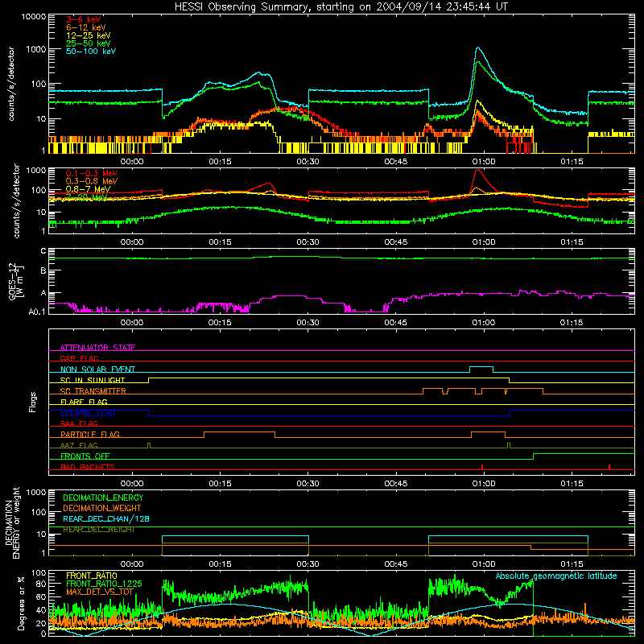
Task: Click the REAR_DEC_WEIGHT legend label
Action: coord(98,530)
